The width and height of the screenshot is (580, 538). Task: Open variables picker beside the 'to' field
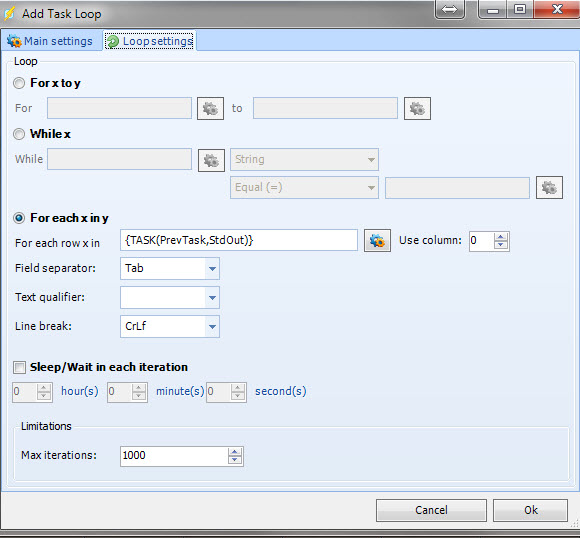coord(417,108)
